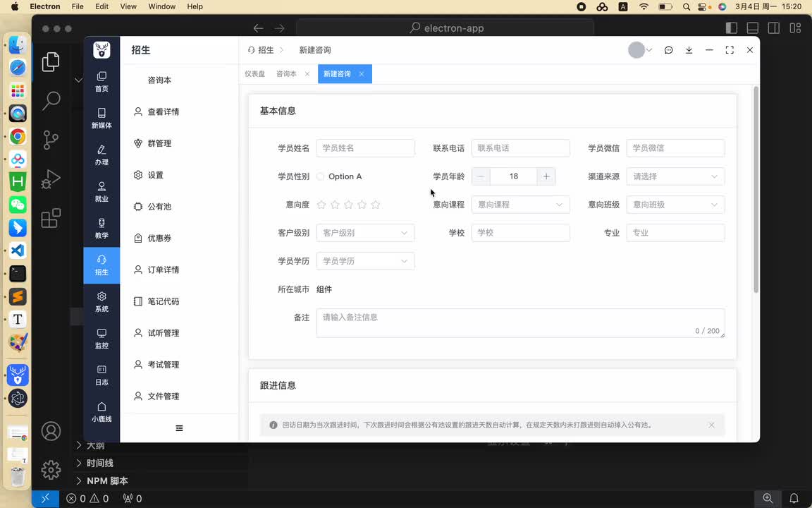
Task: Open the 渠道来源 dropdown
Action: tap(675, 177)
